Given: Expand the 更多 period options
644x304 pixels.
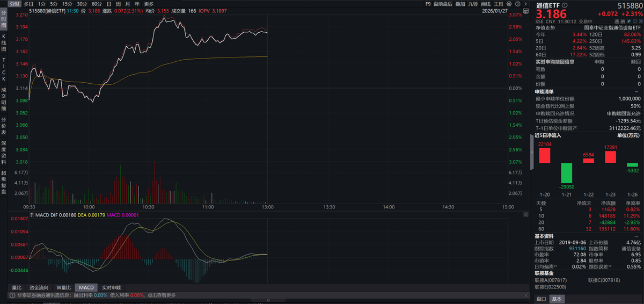Looking at the screenshot, I should (149, 4).
